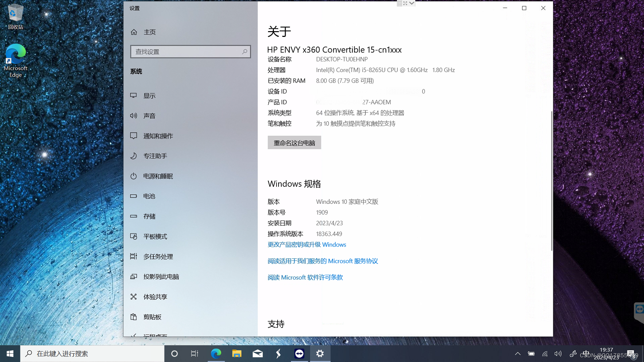This screenshot has width=644, height=362.
Task: Click the taskbar search box
Action: click(92, 354)
